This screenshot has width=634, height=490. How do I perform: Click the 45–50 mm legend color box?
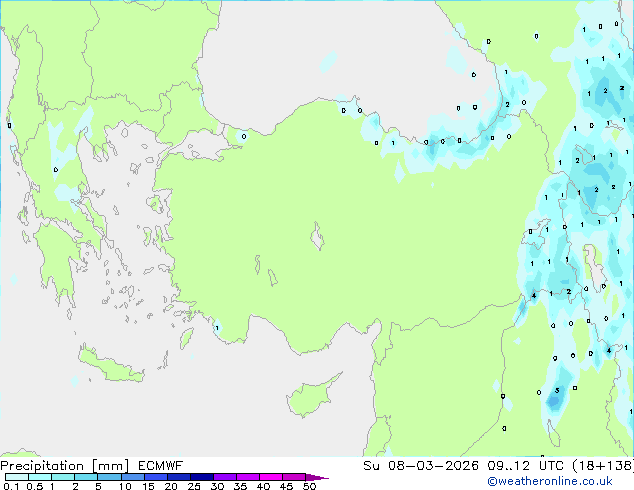click(294, 477)
